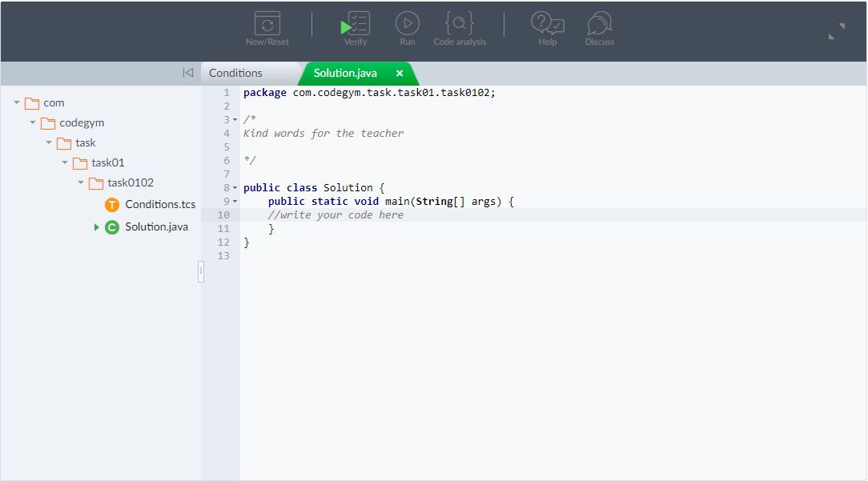Screen dimensions: 868x481
Task: Click the task01 folder icon
Action: [80, 163]
